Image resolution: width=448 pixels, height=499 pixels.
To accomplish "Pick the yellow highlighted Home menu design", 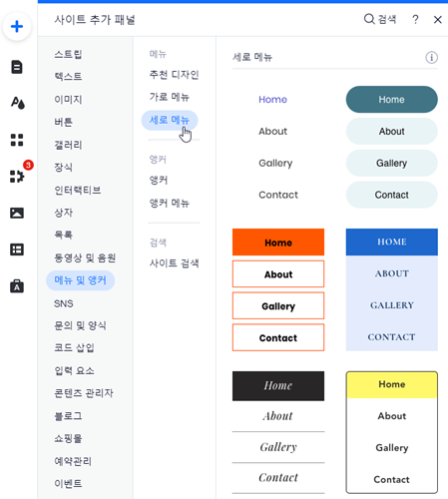I will [x=392, y=432].
